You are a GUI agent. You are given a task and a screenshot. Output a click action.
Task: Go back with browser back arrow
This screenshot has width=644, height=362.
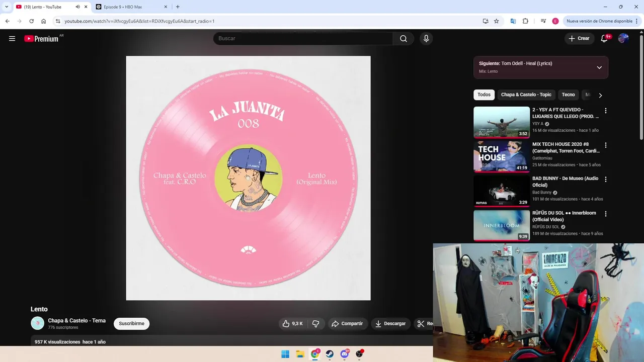(8, 21)
